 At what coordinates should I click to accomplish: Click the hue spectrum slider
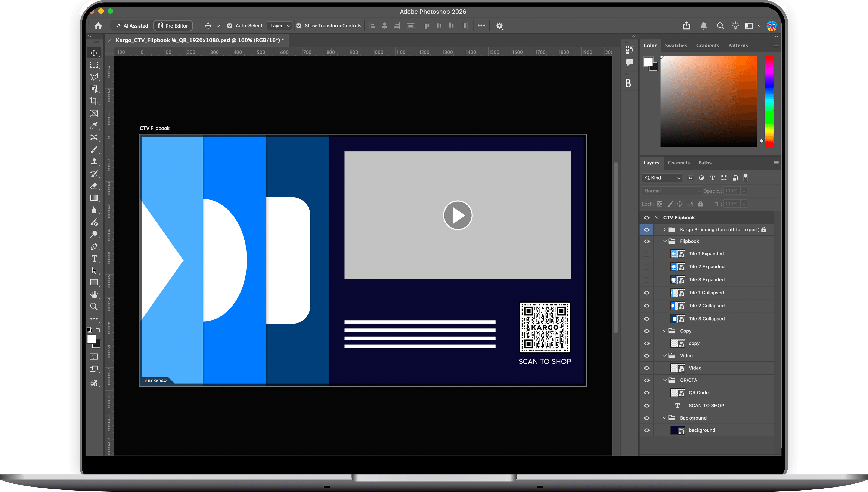pos(769,101)
